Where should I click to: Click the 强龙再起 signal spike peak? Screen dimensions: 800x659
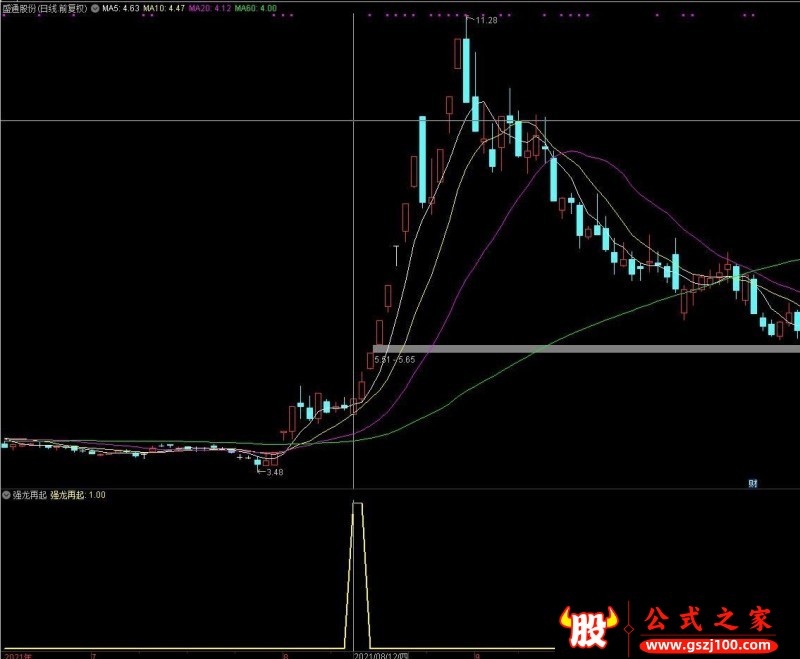(x=358, y=504)
